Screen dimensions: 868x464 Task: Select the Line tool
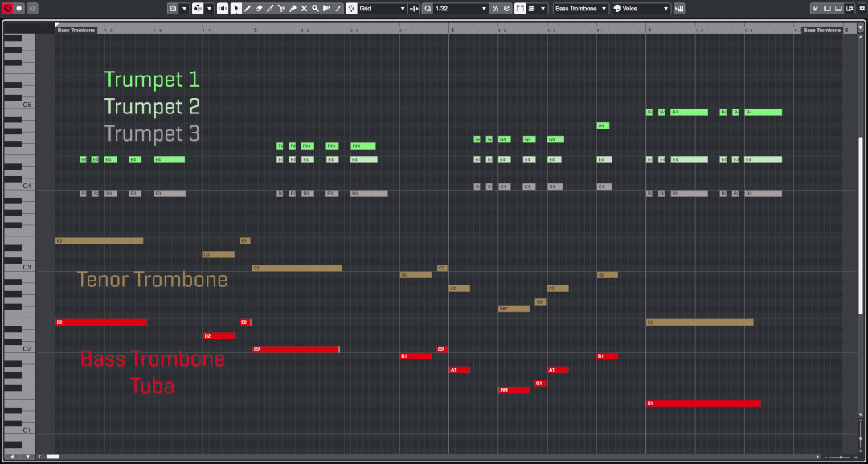338,8
